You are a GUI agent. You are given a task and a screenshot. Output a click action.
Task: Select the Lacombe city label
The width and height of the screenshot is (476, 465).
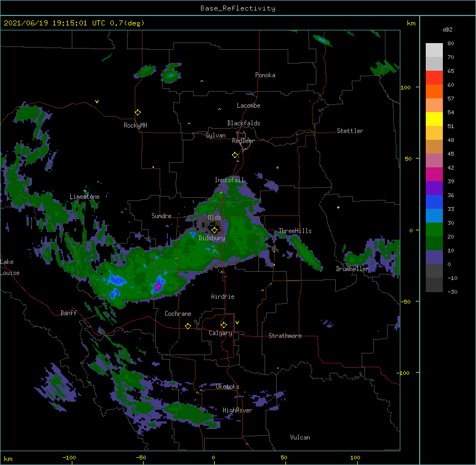tap(248, 105)
